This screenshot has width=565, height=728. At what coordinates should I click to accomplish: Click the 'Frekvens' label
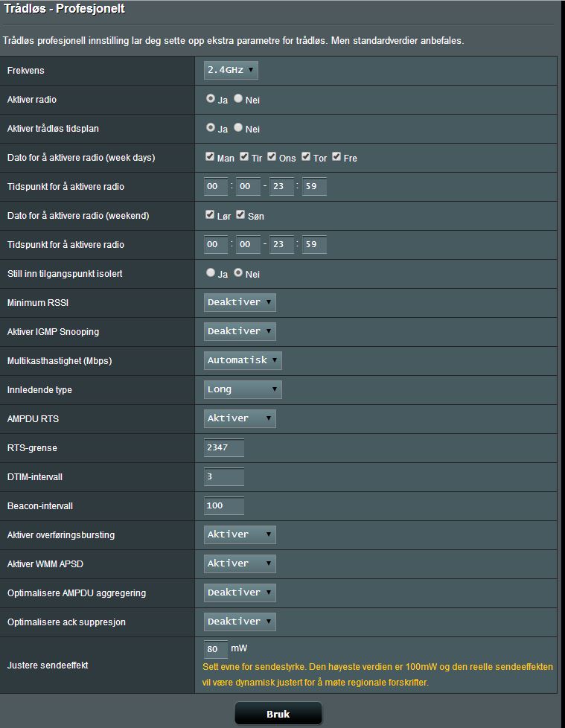click(x=25, y=71)
